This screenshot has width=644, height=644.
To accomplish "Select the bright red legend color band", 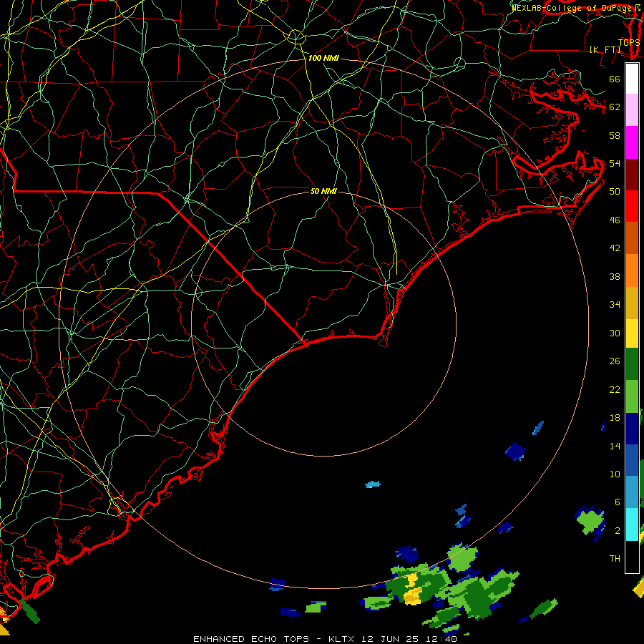I will (x=632, y=206).
